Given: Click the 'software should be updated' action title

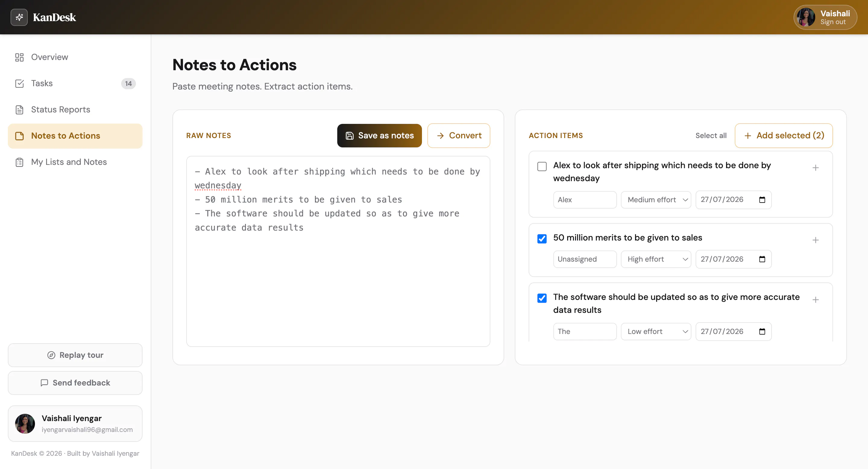Looking at the screenshot, I should (676, 304).
